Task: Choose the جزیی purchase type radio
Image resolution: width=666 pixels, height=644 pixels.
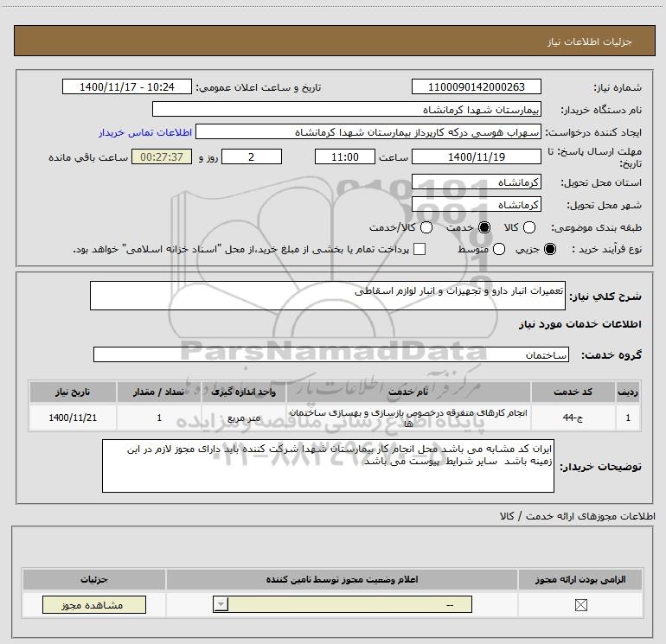Action: [x=549, y=249]
